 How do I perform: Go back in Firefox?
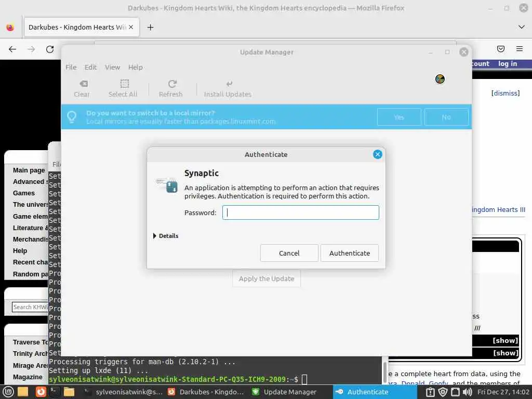12,49
